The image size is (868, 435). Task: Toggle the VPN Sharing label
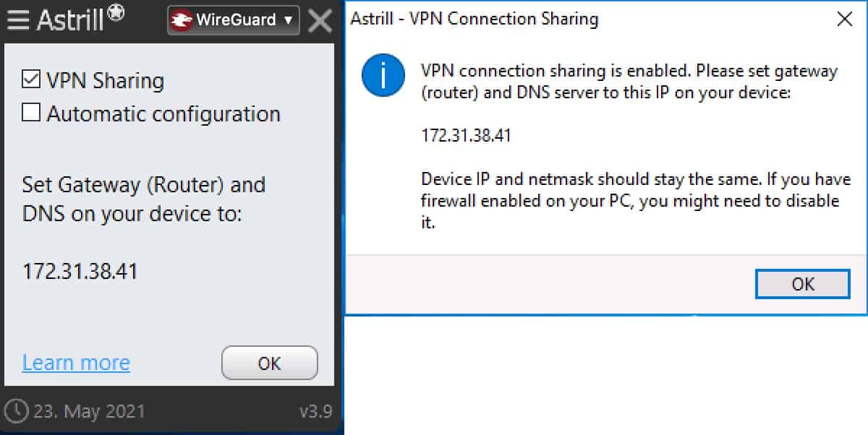click(x=105, y=80)
